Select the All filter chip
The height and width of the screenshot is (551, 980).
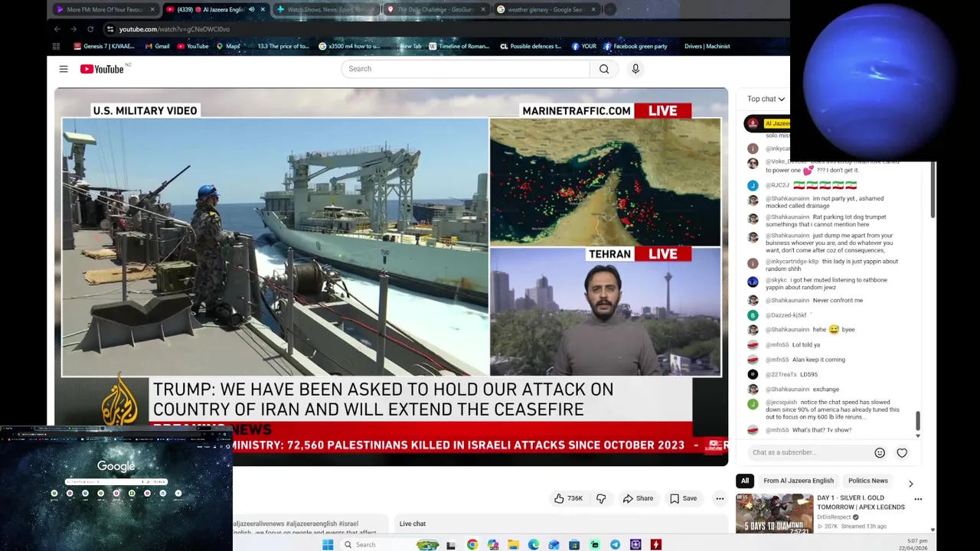[745, 481]
